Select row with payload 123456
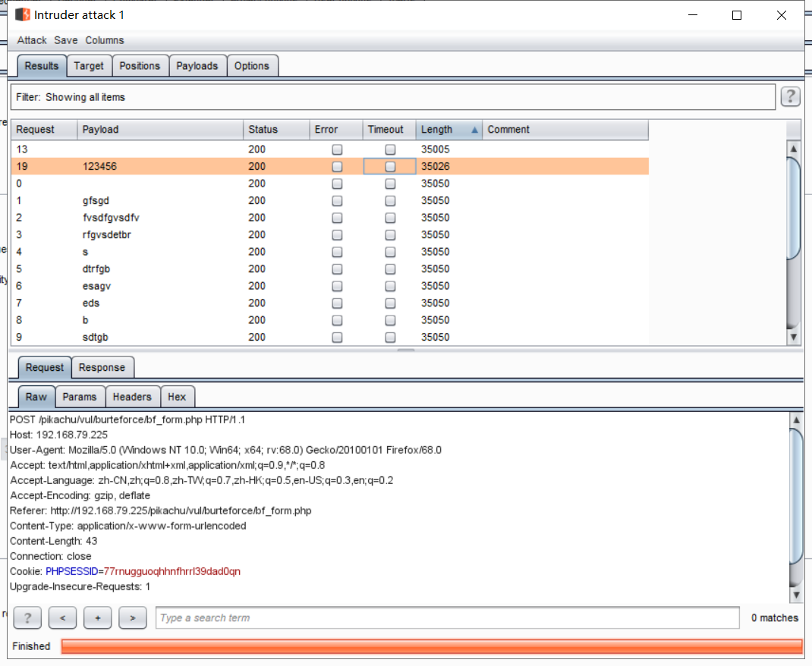The image size is (812, 666). 330,167
